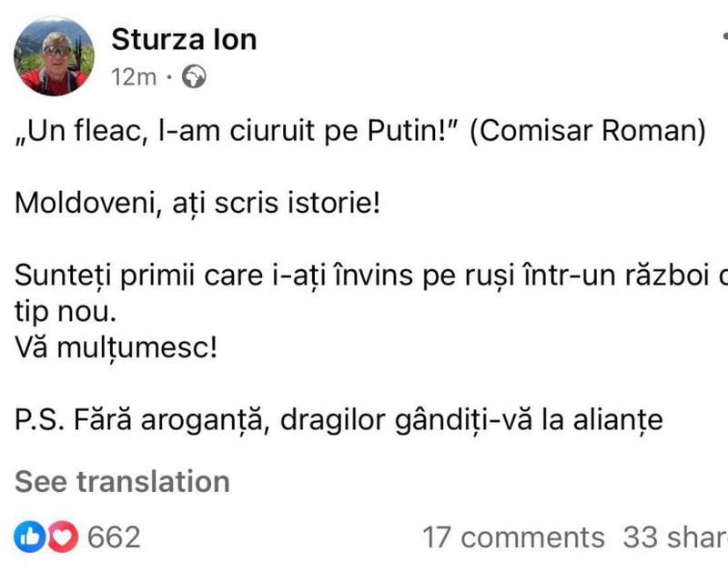The width and height of the screenshot is (728, 572).
Task: Open Sturza Ion's profile picture
Action: (x=52, y=55)
